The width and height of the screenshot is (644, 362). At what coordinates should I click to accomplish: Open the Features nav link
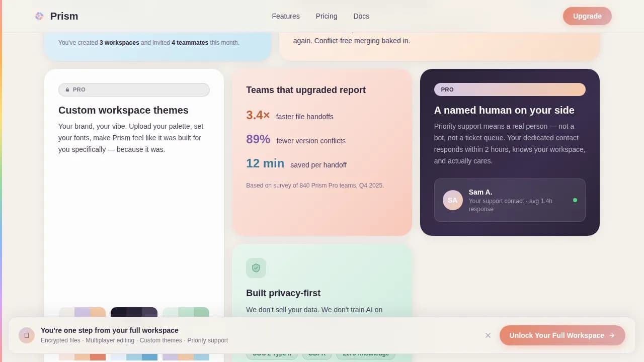[286, 16]
